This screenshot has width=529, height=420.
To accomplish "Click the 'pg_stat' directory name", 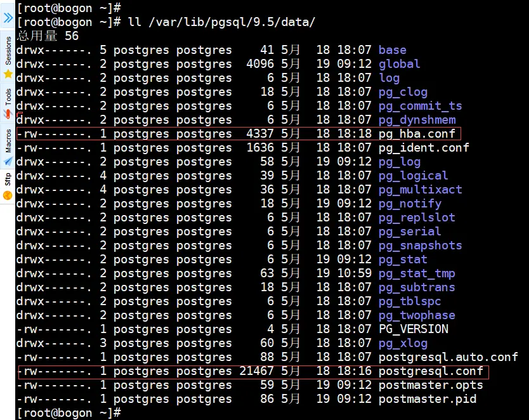I will coord(403,259).
